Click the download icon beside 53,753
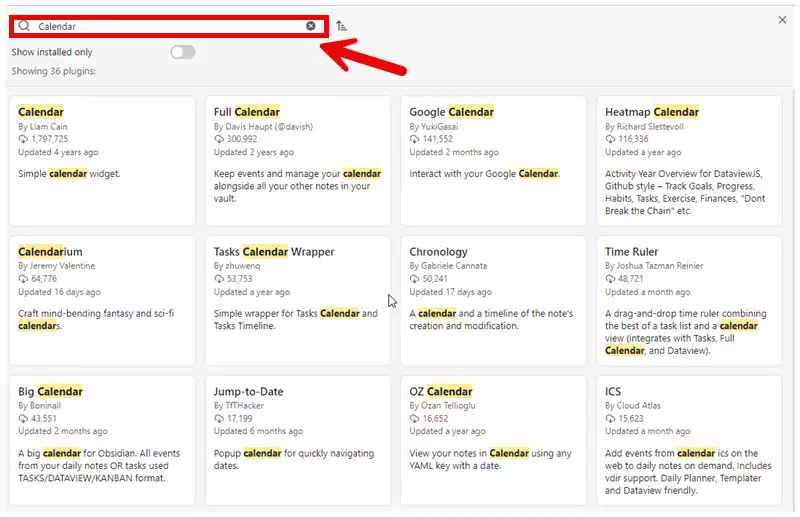 pos(218,279)
